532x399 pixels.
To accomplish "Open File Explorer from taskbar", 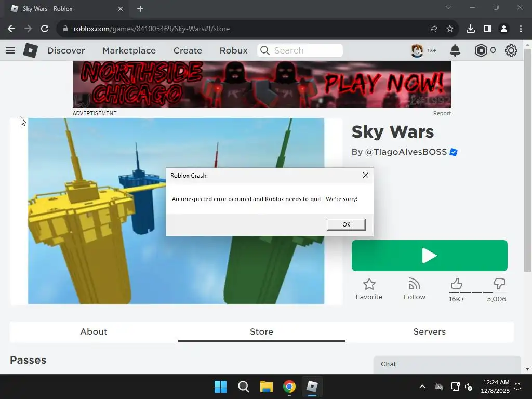I will pos(267,387).
